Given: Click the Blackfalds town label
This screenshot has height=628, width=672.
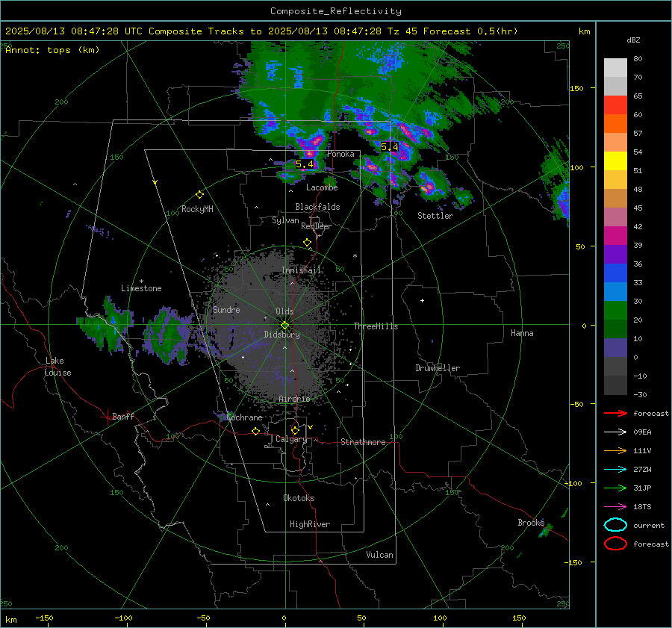Looking at the screenshot, I should click(317, 207).
